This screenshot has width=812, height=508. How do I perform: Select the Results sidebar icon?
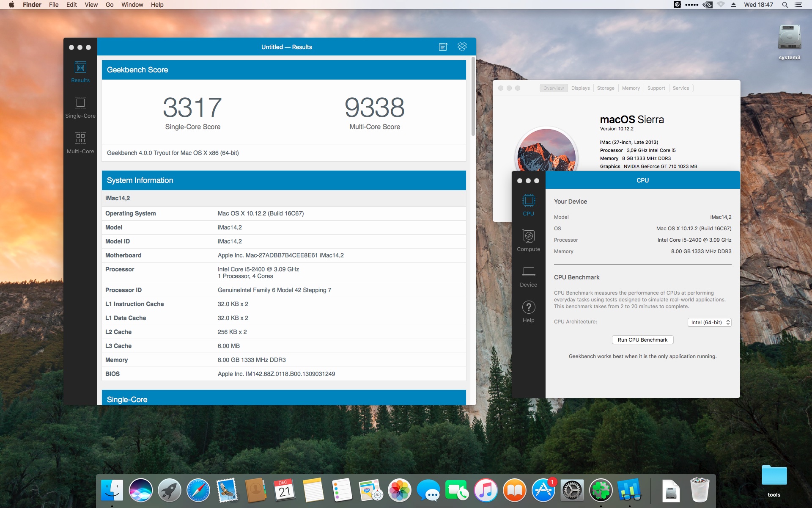pos(80,68)
